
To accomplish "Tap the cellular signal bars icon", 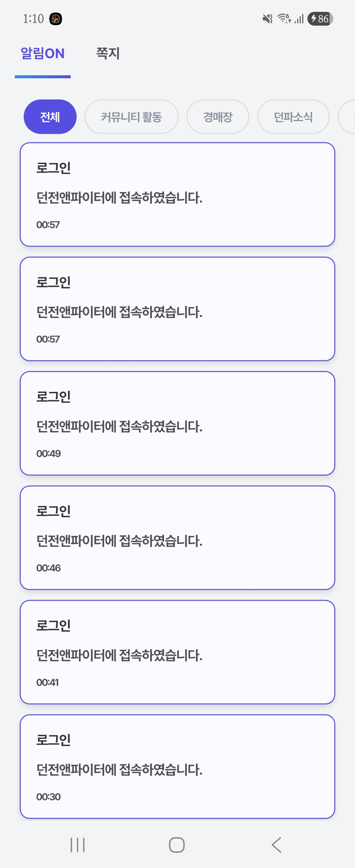I will click(299, 19).
